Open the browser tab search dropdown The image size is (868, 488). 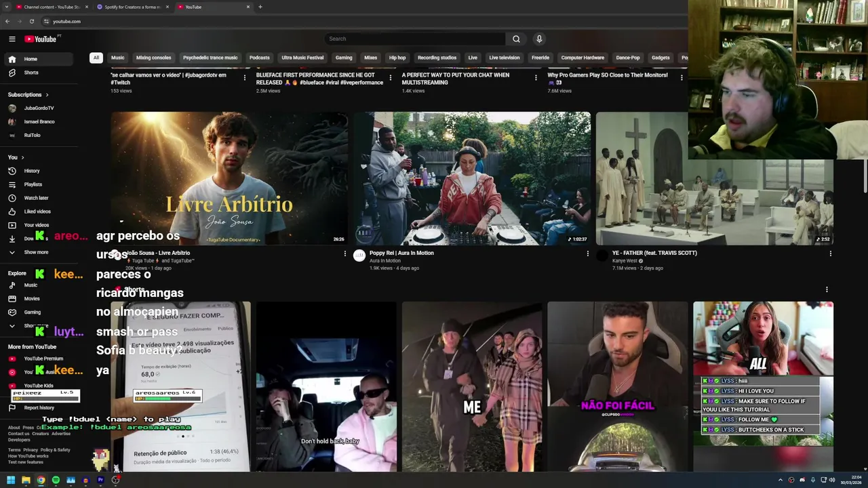pyautogui.click(x=7, y=7)
